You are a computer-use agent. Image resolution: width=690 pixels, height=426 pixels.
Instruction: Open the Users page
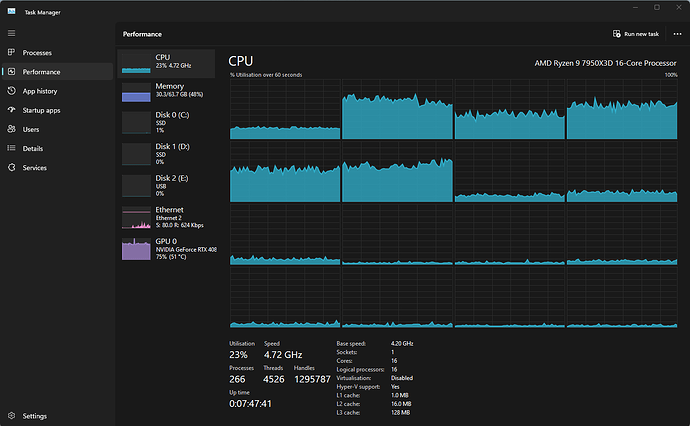(x=57, y=129)
